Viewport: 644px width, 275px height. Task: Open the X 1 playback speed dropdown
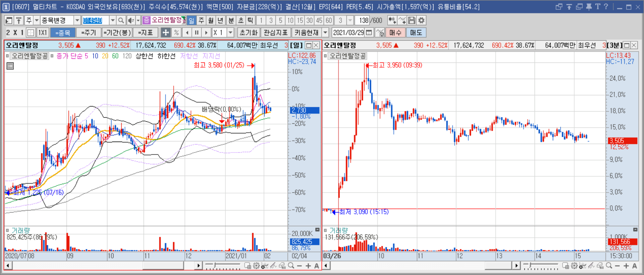(x=231, y=32)
